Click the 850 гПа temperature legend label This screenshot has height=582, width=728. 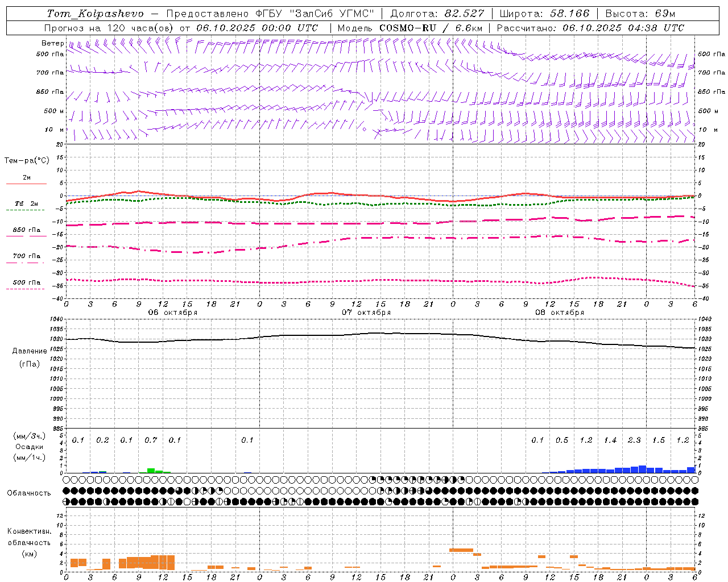click(x=27, y=230)
